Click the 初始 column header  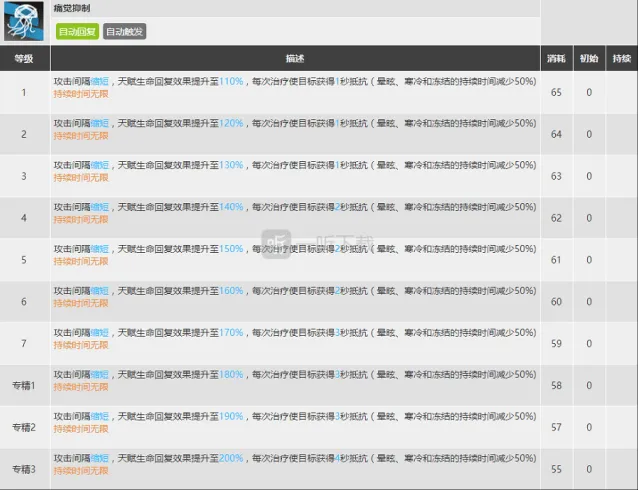589,59
